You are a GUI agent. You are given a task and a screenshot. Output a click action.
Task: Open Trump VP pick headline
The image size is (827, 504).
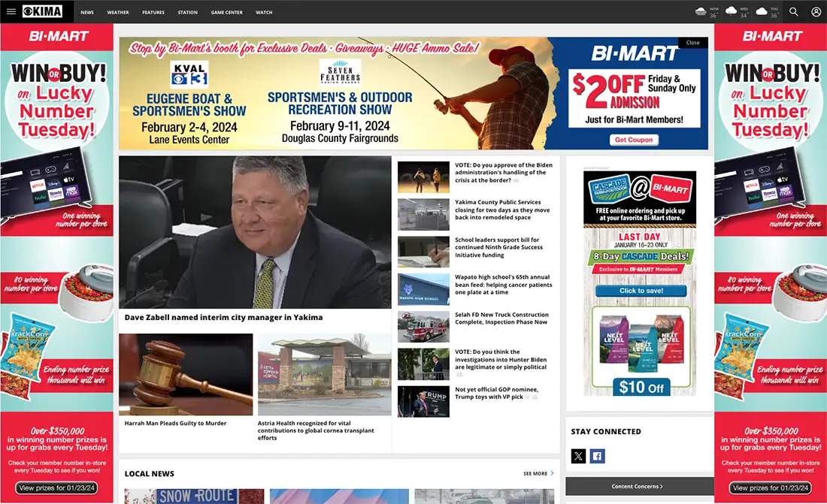[x=497, y=394]
